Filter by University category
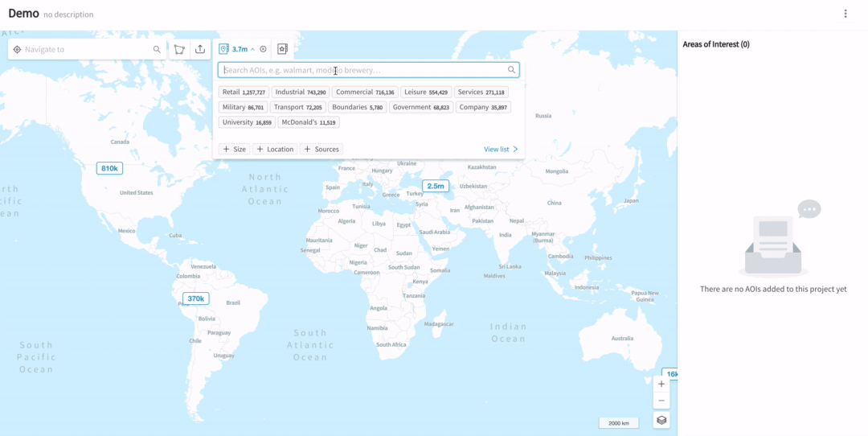The height and width of the screenshot is (436, 868). pos(247,122)
